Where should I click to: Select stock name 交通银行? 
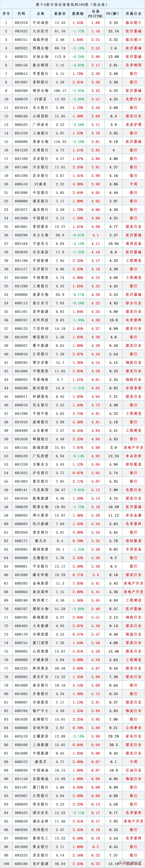coord(40,150)
